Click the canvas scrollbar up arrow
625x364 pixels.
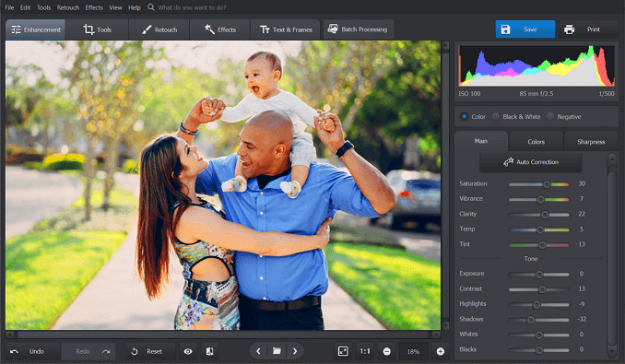(x=445, y=46)
